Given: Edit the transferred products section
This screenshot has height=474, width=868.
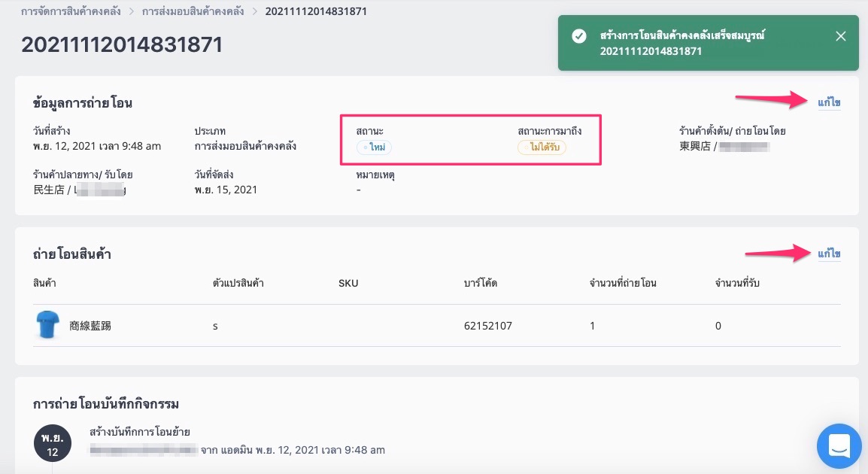Looking at the screenshot, I should click(x=829, y=254).
